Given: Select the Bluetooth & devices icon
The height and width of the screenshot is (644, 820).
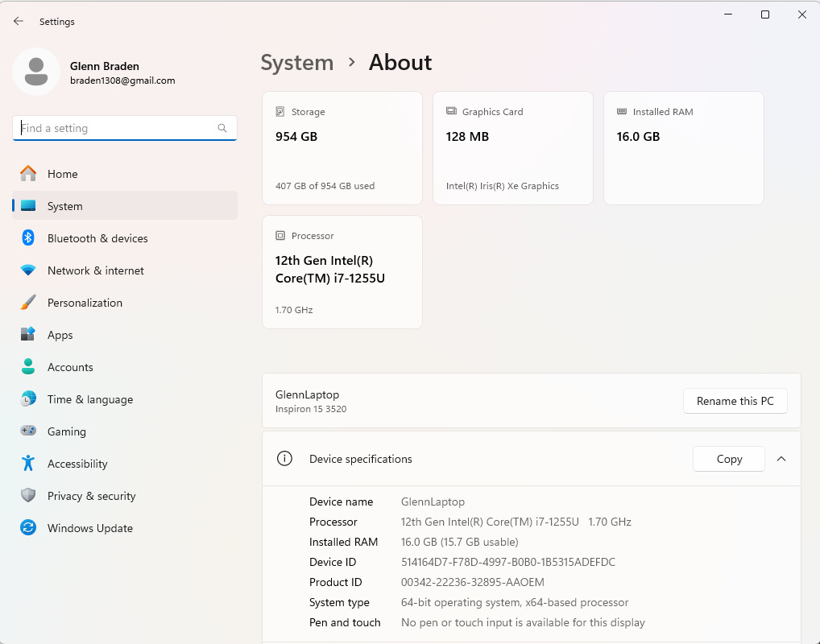Looking at the screenshot, I should 28,238.
